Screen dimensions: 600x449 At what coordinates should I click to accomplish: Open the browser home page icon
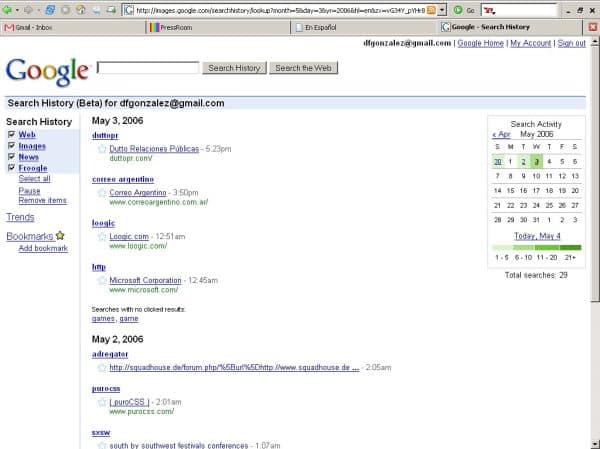click(81, 10)
